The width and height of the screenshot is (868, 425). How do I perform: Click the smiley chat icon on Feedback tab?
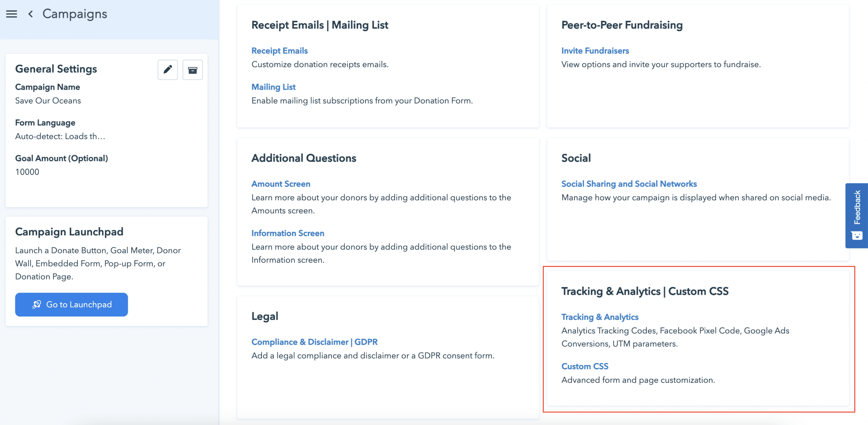857,235
